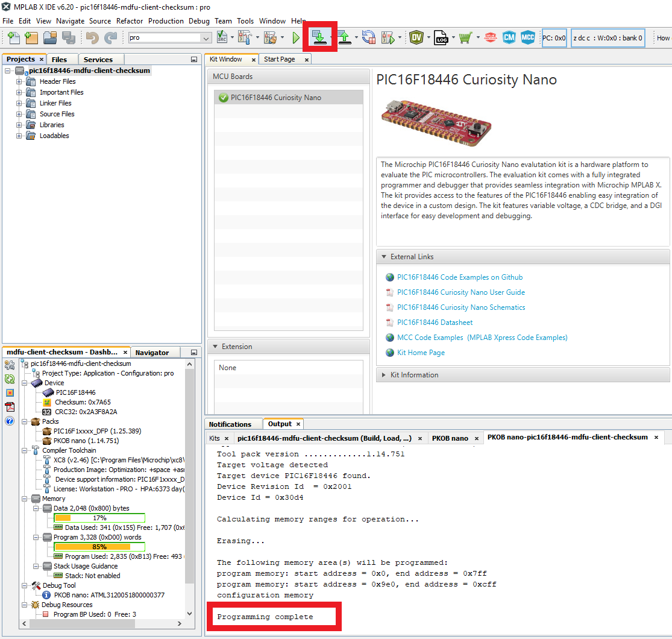The height and width of the screenshot is (639, 672).
Task: Click the Build Project hammer icon
Action: [x=244, y=38]
